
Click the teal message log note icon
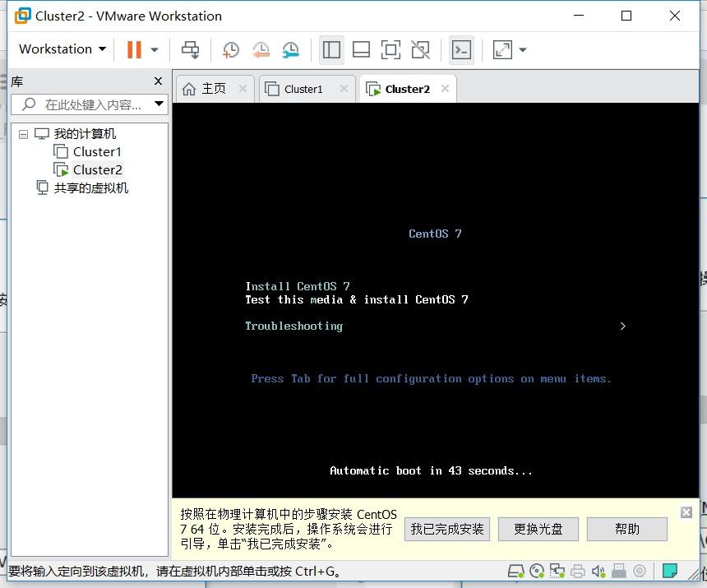point(669,571)
